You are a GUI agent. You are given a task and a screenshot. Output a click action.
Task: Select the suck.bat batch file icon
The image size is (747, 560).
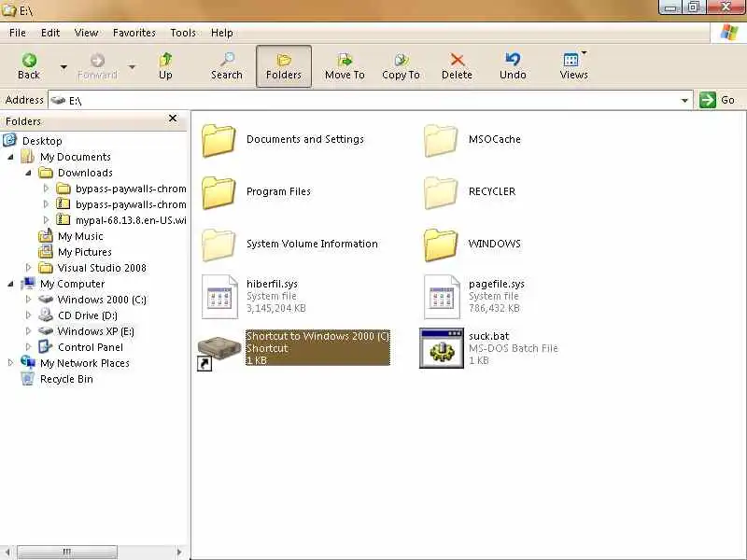tap(441, 348)
